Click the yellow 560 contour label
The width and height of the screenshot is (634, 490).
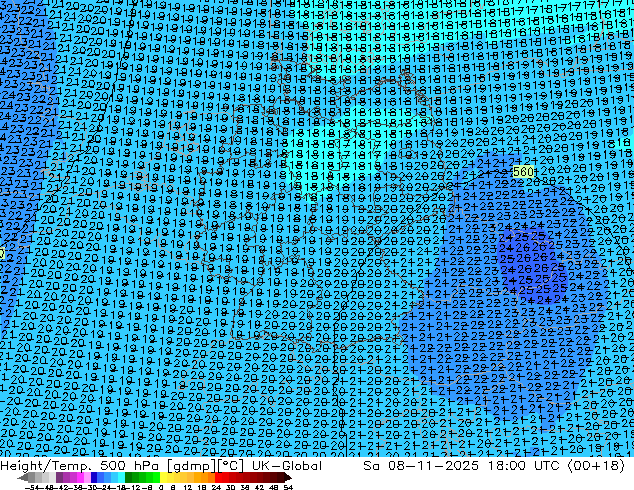pos(523,172)
